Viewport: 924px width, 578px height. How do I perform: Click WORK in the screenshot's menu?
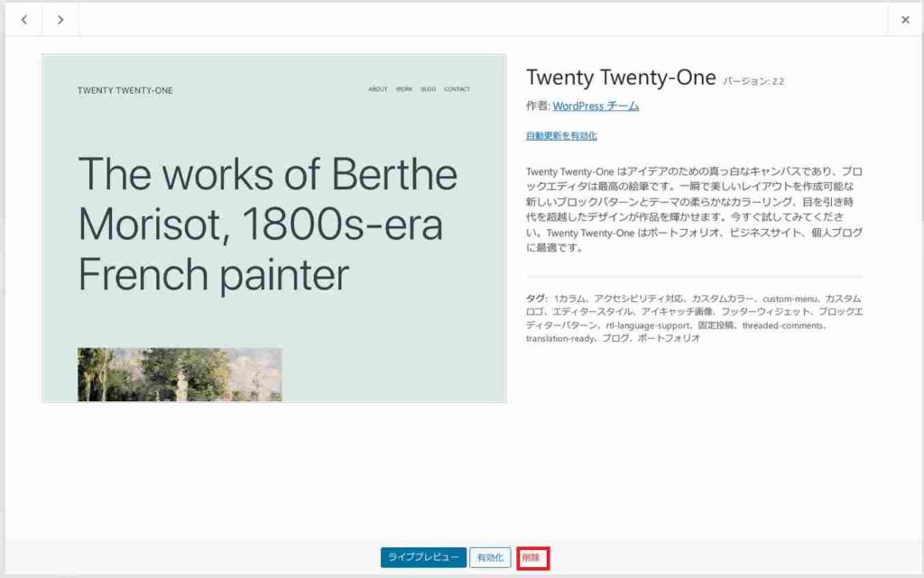tap(403, 89)
